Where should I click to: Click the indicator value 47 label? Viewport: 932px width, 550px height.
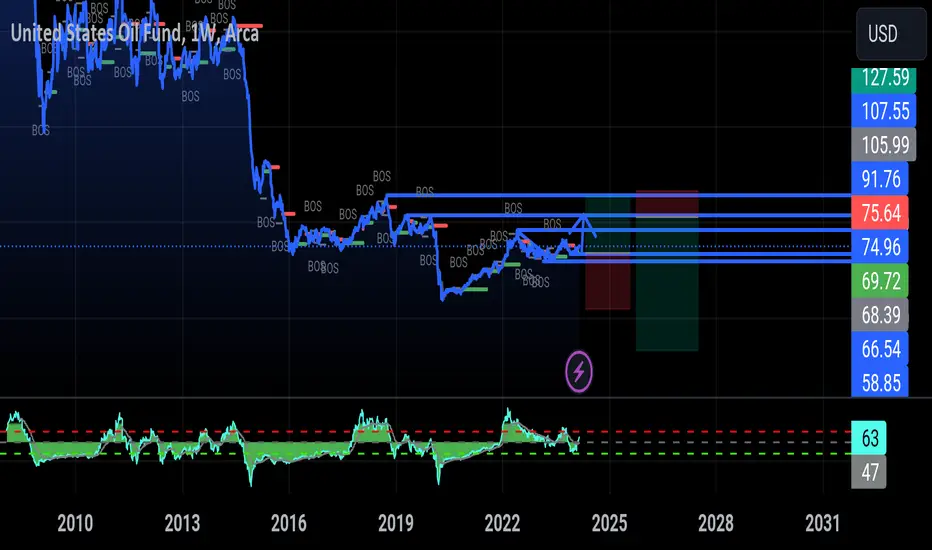click(x=869, y=472)
